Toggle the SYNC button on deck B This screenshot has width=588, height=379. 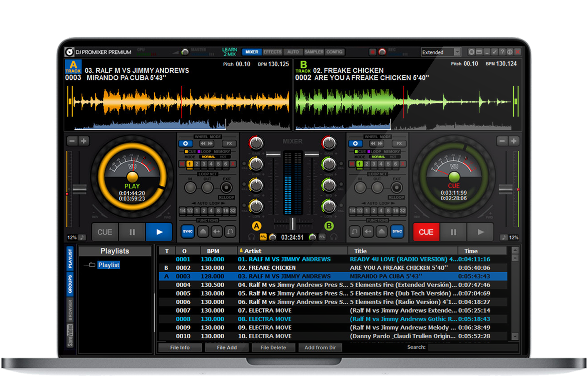click(x=397, y=232)
